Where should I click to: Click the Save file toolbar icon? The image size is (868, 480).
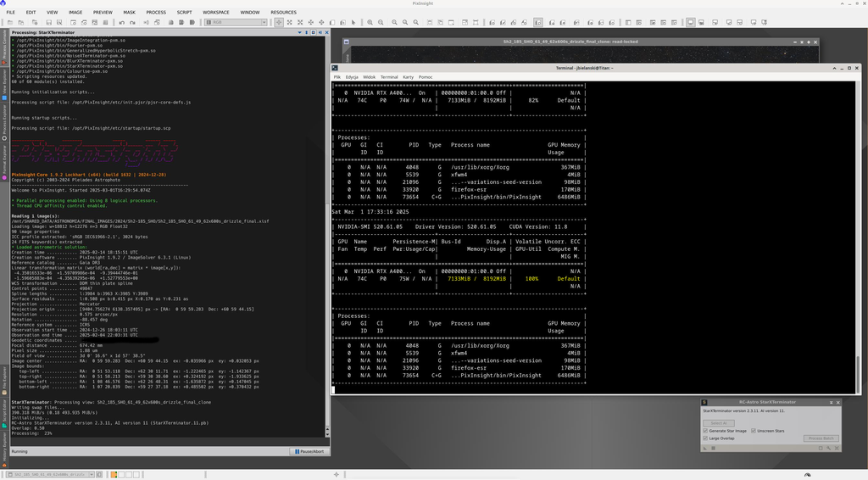coord(48,22)
